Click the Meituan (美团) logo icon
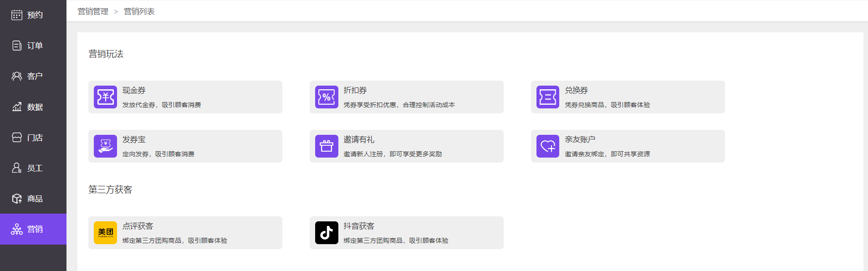Viewport: 868px width, 271px height. [105, 233]
